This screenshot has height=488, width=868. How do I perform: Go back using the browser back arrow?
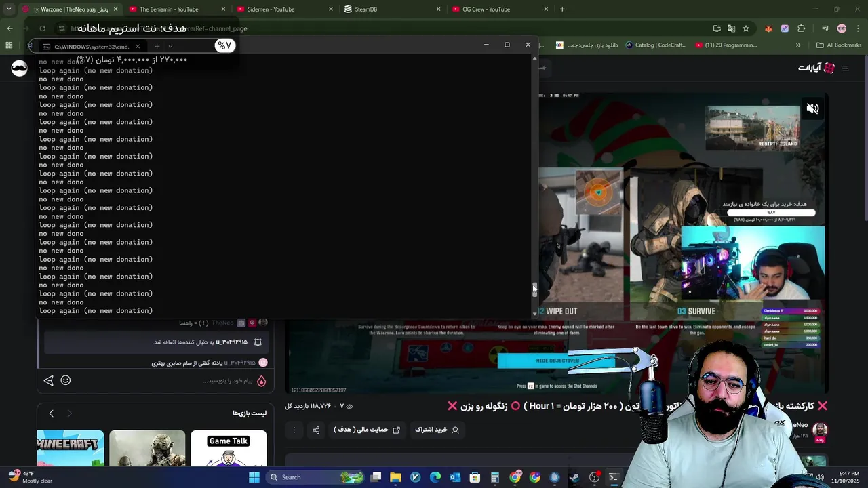tap(9, 28)
